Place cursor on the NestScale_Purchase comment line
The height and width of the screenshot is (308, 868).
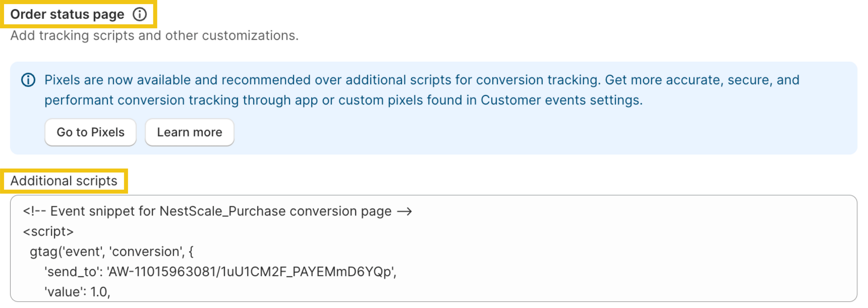217,211
